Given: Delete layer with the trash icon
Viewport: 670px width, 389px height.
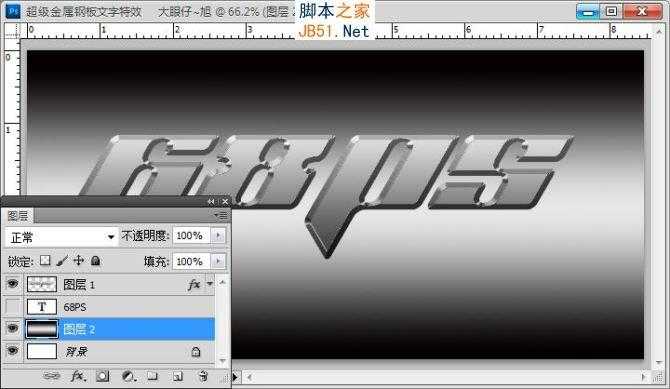Looking at the screenshot, I should point(203,376).
